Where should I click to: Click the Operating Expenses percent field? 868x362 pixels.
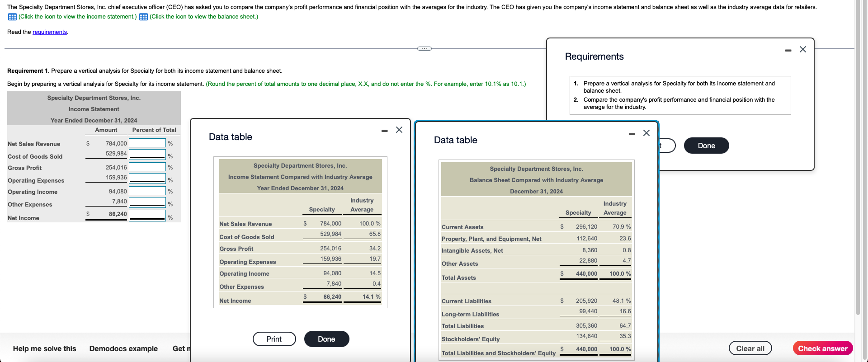[147, 178]
